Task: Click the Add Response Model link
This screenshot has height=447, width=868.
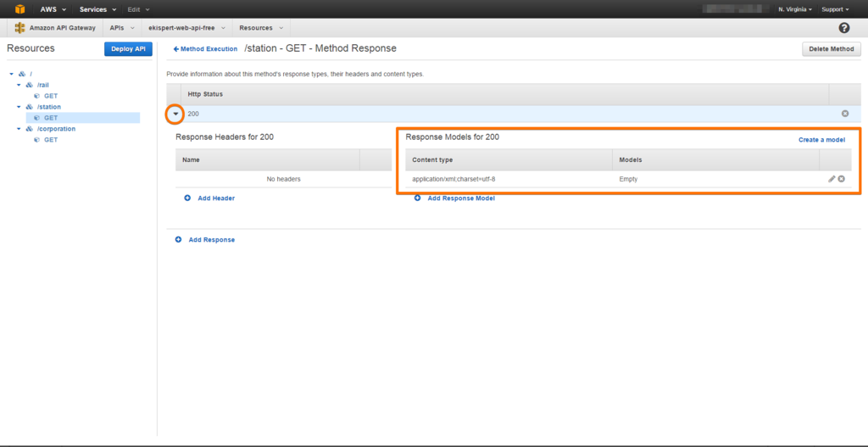Action: 461,198
